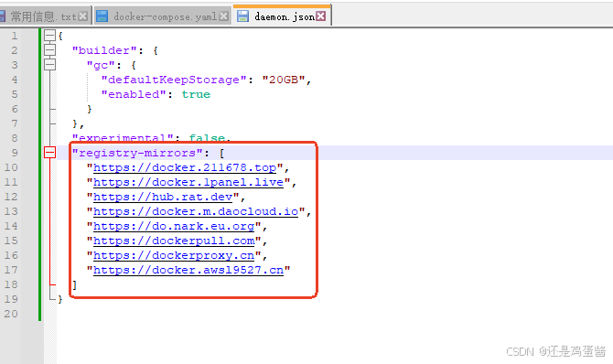Click the "builder" key text
This screenshot has width=613, height=364.
[x=104, y=50]
